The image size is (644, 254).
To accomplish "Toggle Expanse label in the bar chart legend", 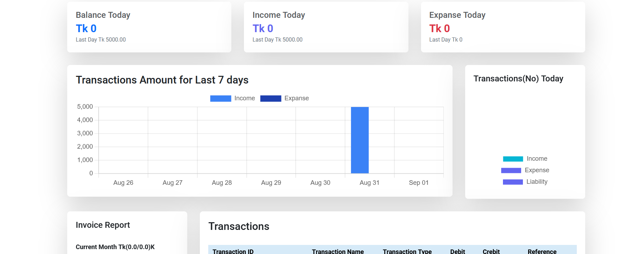I will pyautogui.click(x=296, y=98).
